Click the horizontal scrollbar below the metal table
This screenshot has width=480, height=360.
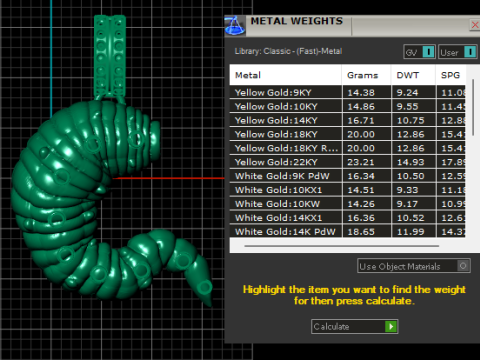point(341,246)
